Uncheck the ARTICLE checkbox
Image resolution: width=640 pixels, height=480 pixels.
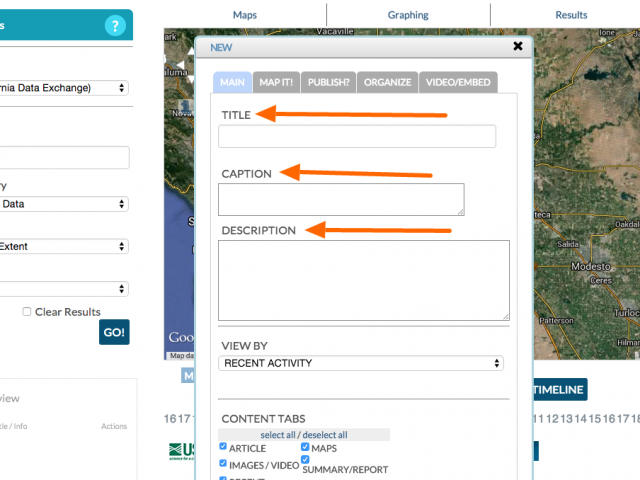tap(223, 448)
